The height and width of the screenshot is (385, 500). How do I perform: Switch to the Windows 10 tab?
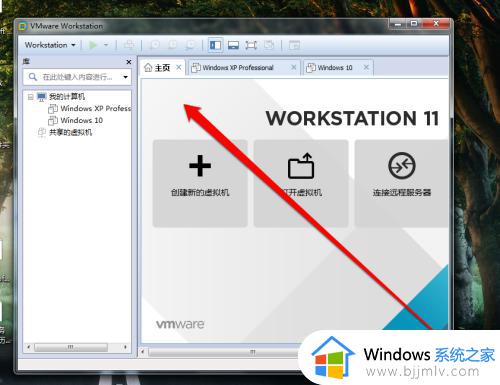pyautogui.click(x=335, y=68)
